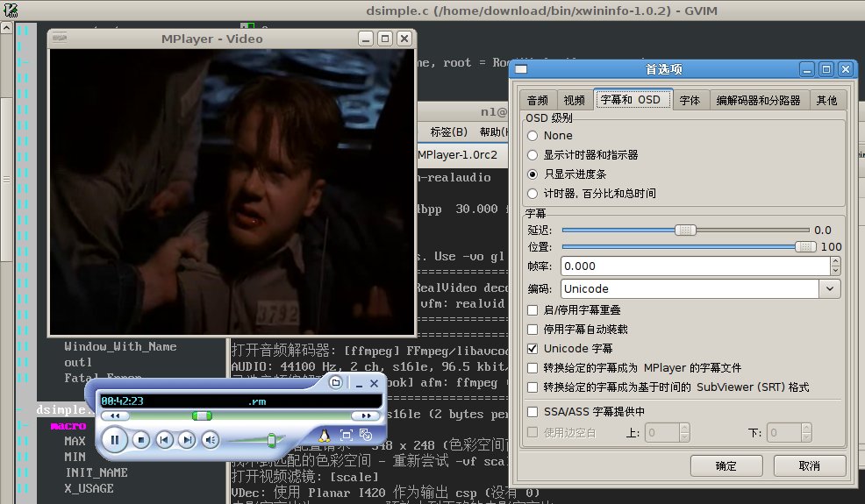The height and width of the screenshot is (504, 865).
Task: Pause playback in the MPlayer control panel
Action: click(x=115, y=440)
